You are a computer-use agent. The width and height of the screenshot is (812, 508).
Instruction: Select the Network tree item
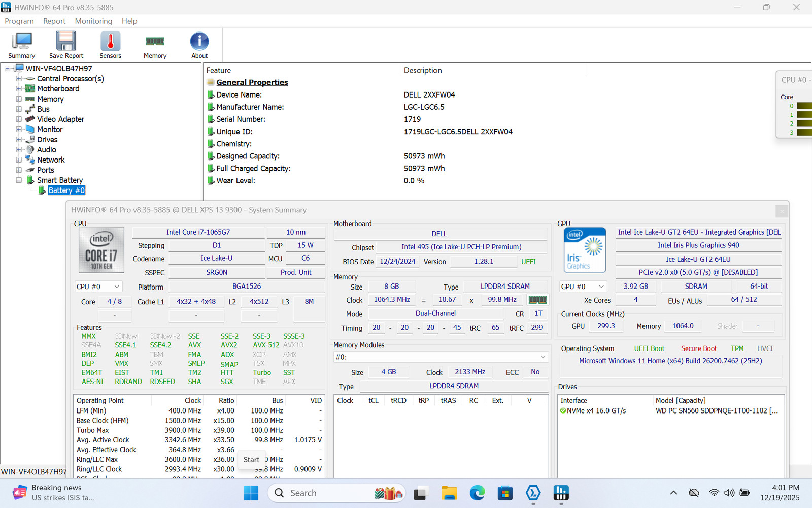(x=51, y=160)
